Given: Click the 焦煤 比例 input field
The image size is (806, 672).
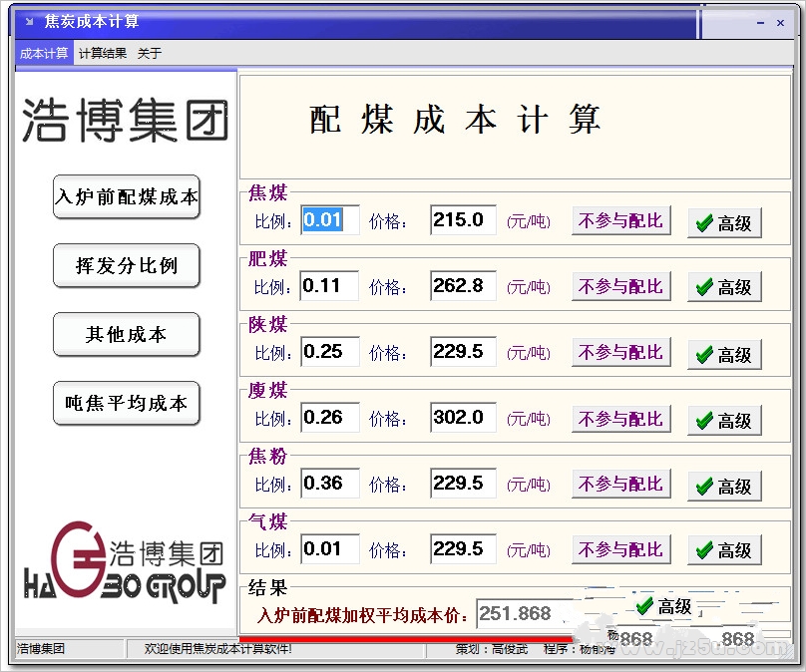Looking at the screenshot, I should (x=330, y=220).
